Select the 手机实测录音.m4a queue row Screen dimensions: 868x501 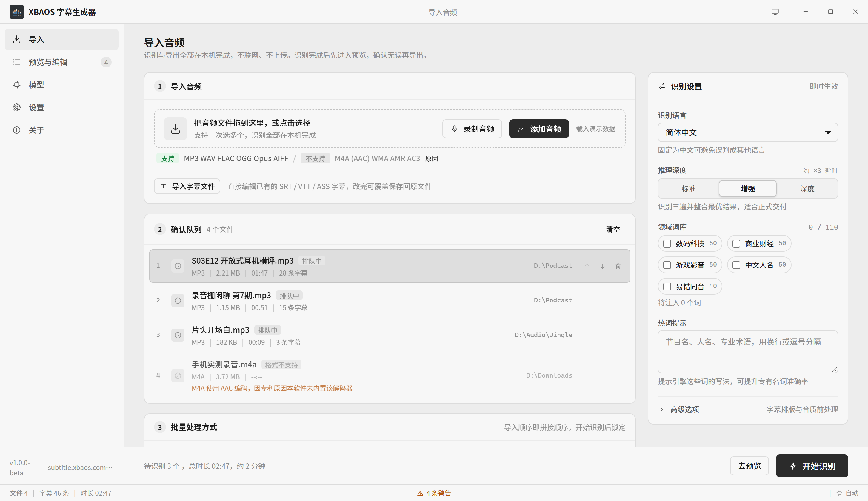pos(390,376)
